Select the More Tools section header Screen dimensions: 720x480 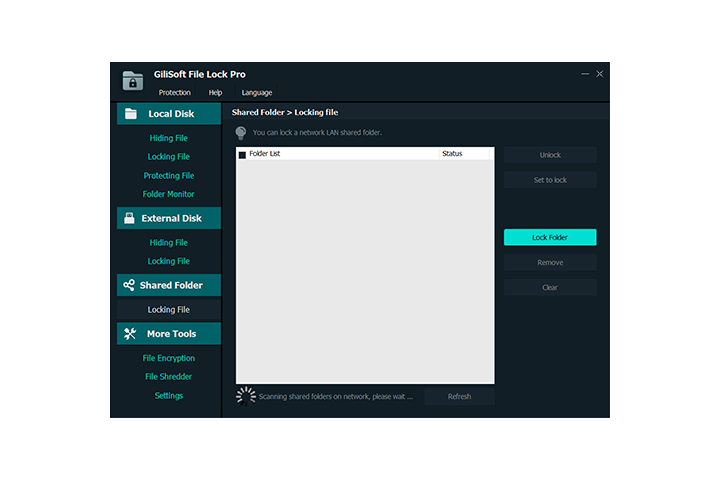169,333
